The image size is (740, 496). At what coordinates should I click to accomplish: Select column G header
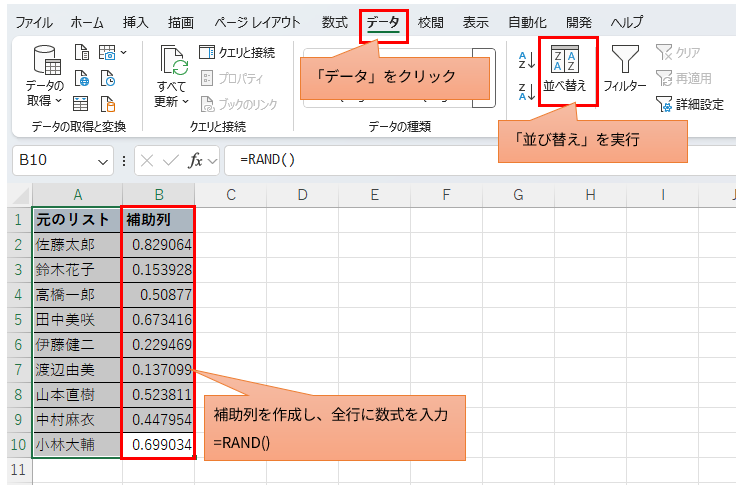(x=518, y=195)
